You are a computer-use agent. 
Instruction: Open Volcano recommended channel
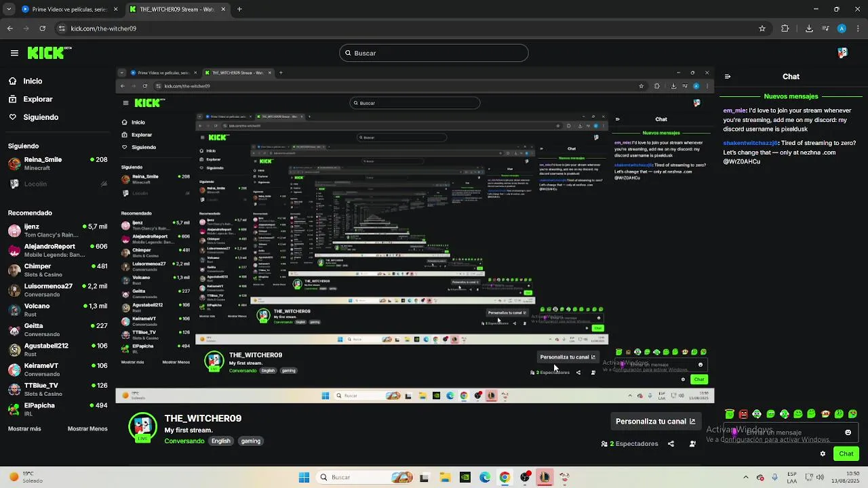pos(58,310)
